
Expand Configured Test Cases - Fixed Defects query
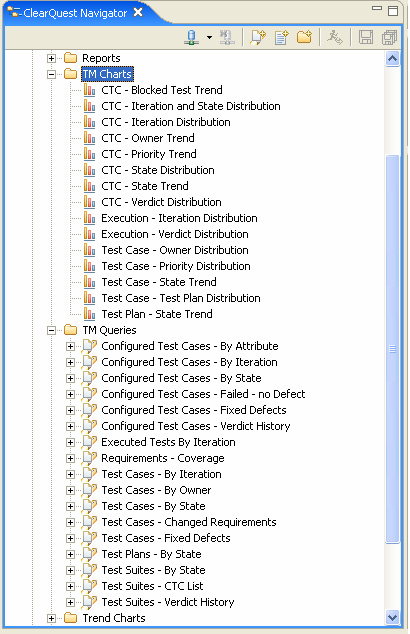click(70, 410)
